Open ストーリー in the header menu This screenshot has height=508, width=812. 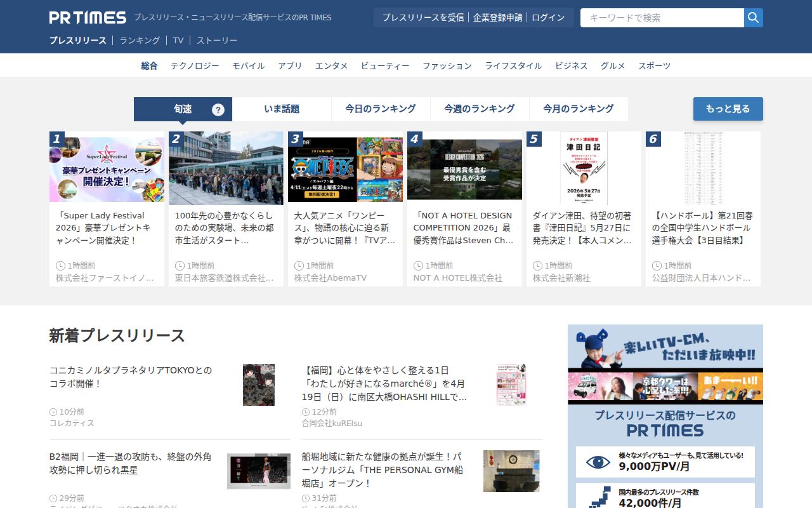pyautogui.click(x=217, y=41)
